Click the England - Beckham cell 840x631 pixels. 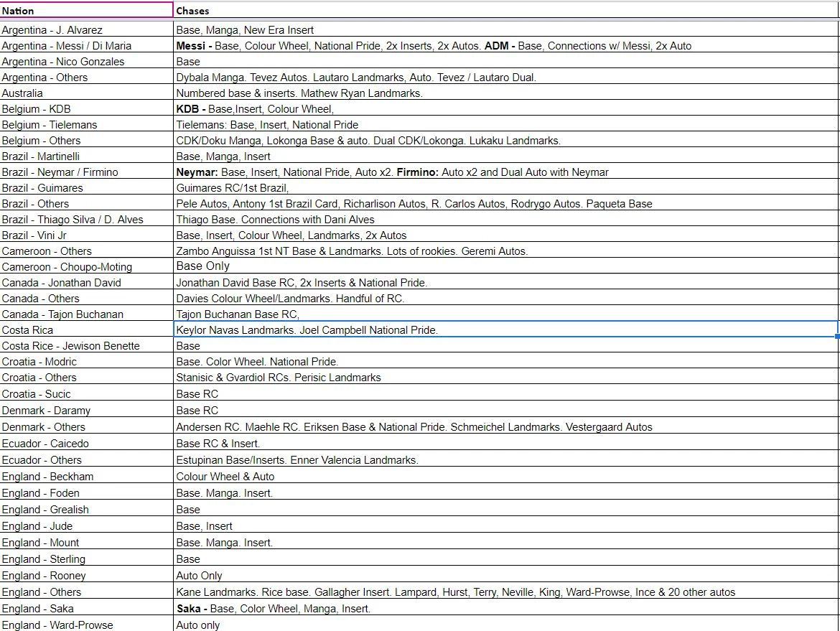(x=86, y=476)
